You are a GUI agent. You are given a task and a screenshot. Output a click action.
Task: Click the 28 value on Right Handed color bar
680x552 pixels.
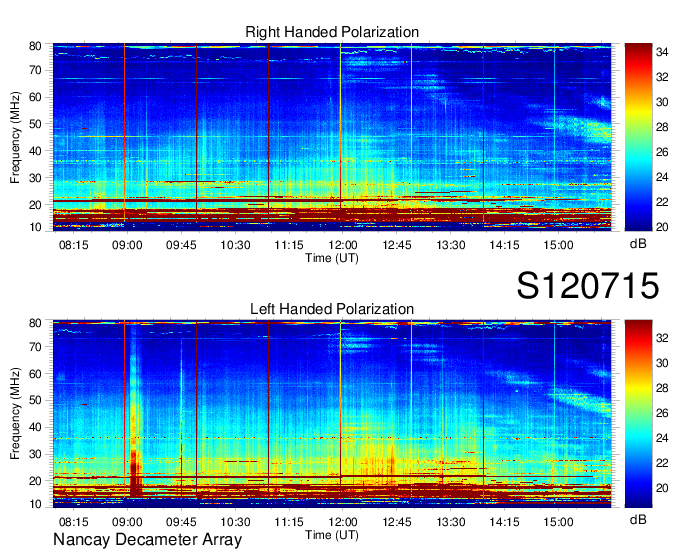point(662,127)
